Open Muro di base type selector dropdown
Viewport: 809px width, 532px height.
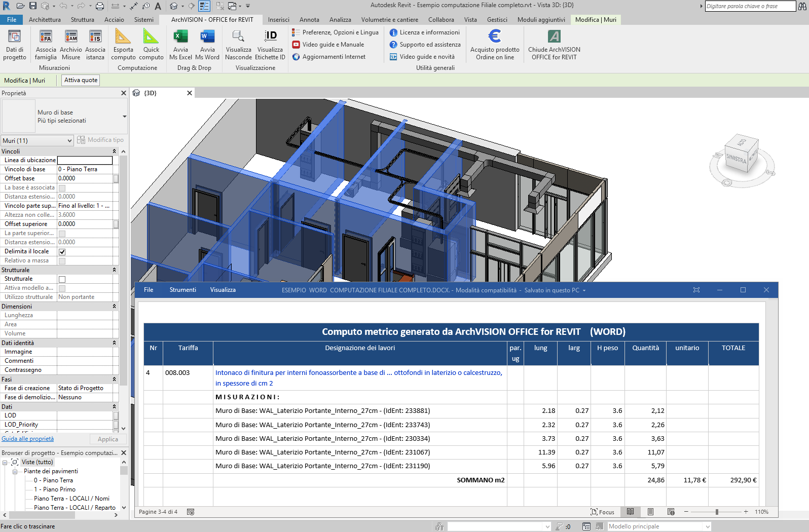[124, 117]
